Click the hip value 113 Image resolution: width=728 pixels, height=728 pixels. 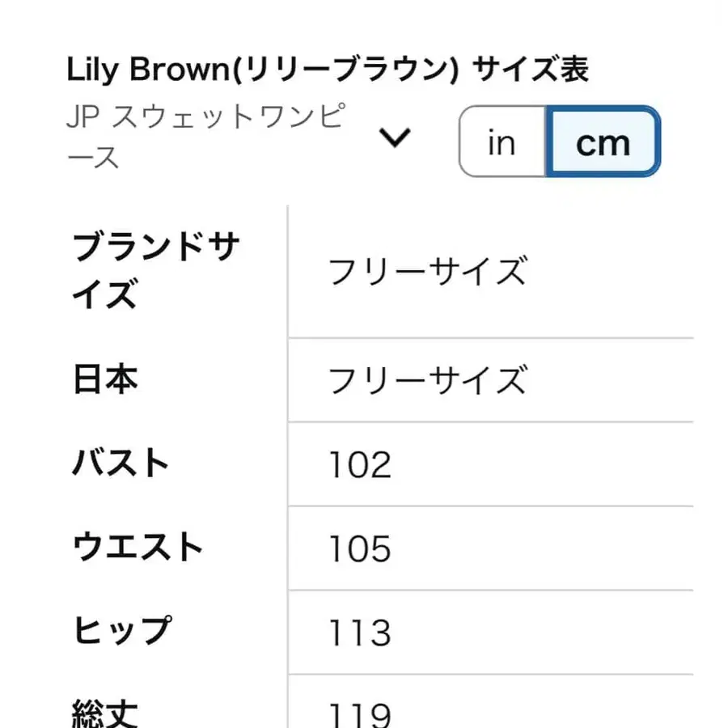[360, 633]
